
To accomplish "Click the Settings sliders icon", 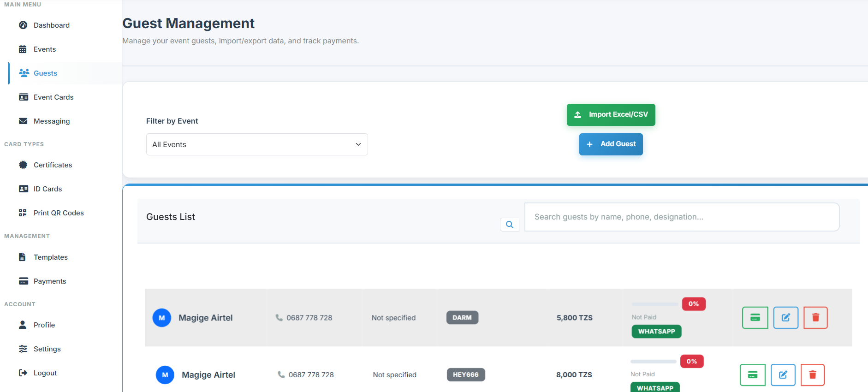I will (23, 349).
